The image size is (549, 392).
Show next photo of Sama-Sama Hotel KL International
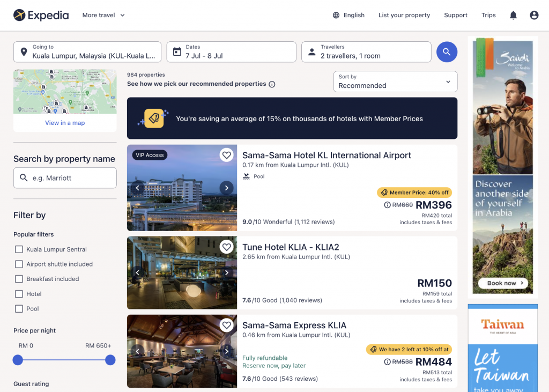[227, 188]
